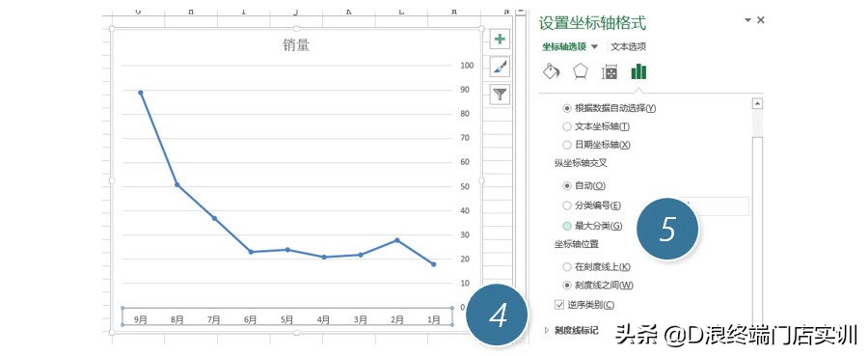Select 在刻度线上 radio button
Viewport: 868px width, 356px height.
[x=566, y=267]
